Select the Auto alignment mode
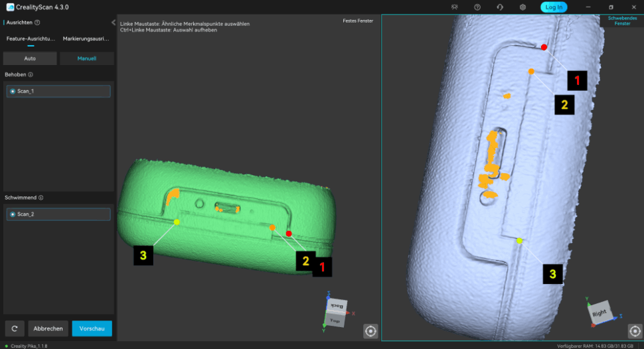Screen dimensions: 644x349 pos(30,58)
